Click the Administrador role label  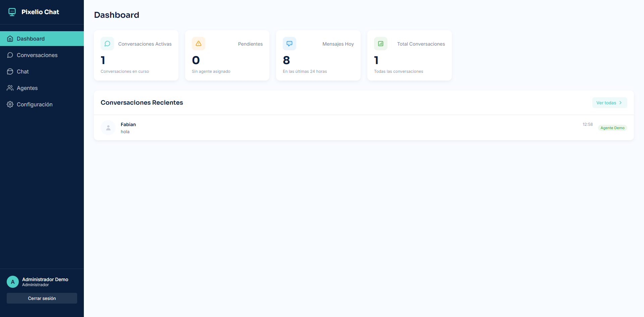36,285
